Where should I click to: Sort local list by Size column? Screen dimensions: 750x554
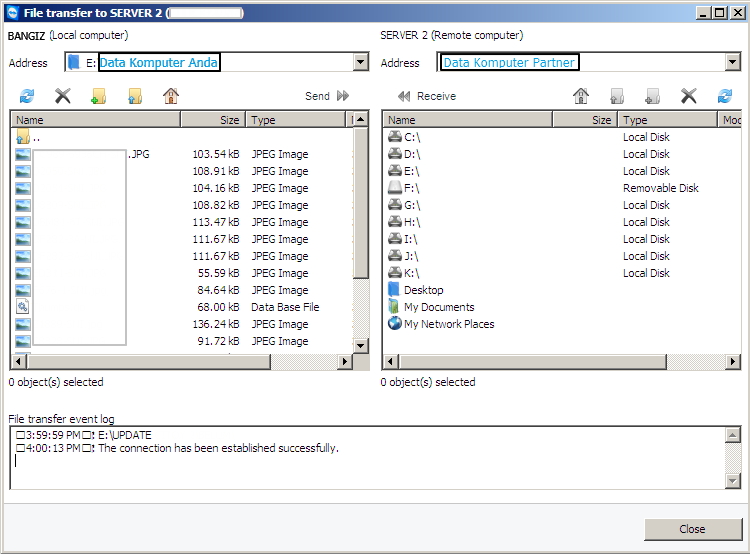[213, 120]
